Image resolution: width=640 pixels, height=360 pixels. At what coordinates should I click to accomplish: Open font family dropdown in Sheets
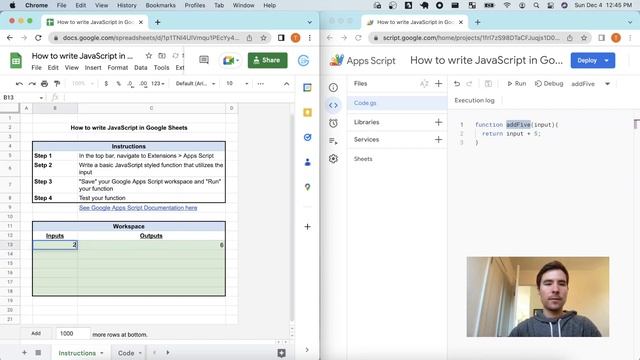point(196,84)
